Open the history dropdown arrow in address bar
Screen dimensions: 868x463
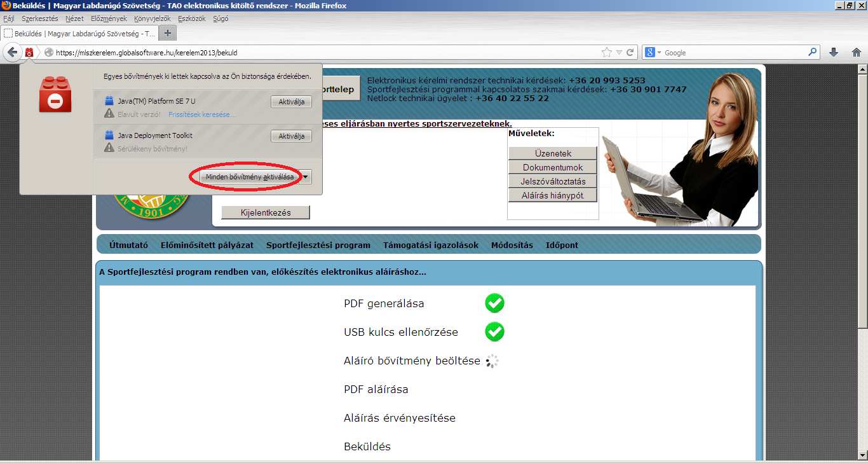(x=619, y=53)
